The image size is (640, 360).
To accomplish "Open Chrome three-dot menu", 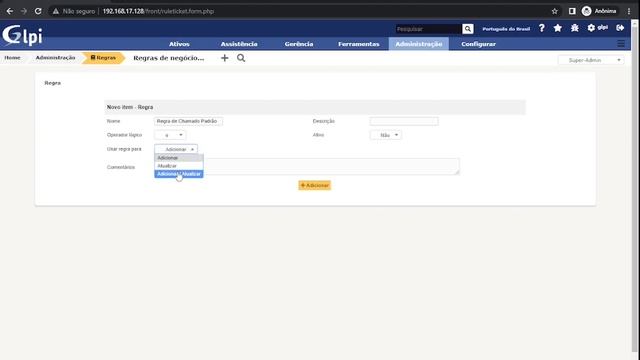I will click(x=629, y=11).
